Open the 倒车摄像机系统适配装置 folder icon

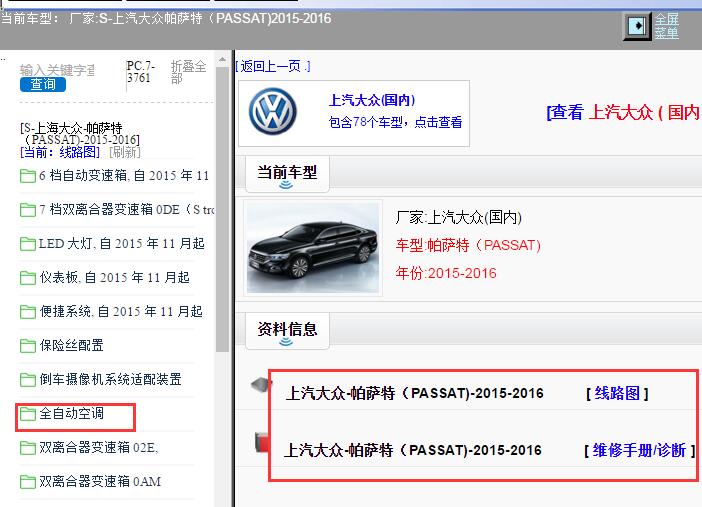tap(28, 380)
